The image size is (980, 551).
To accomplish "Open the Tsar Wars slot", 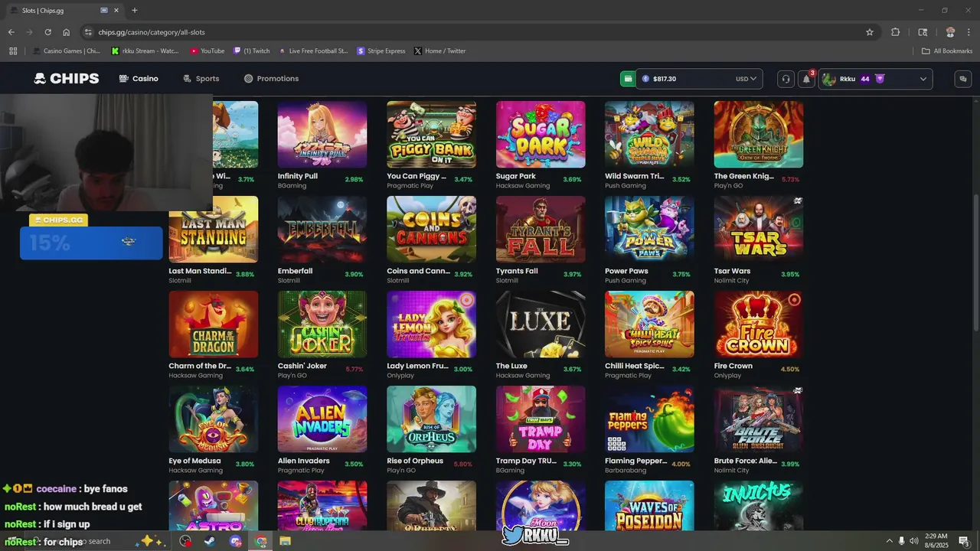I will pyautogui.click(x=759, y=230).
